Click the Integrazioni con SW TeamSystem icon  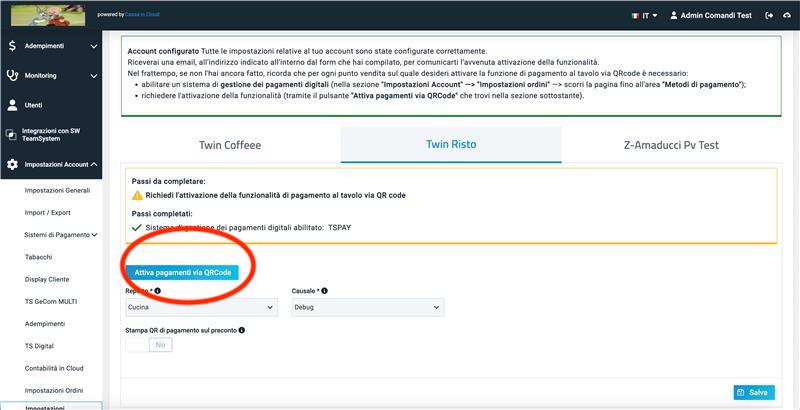(11, 135)
